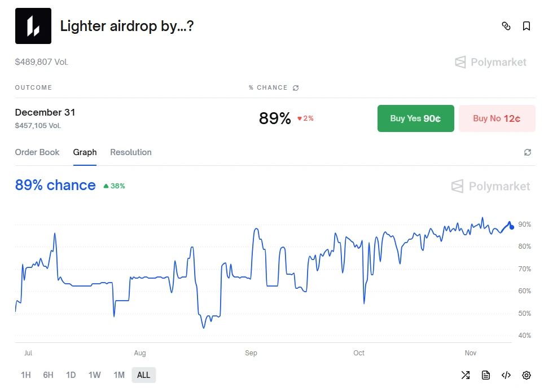Click the Lighter market logo thumbnail
Image resolution: width=544 pixels, height=392 pixels.
(x=32, y=25)
